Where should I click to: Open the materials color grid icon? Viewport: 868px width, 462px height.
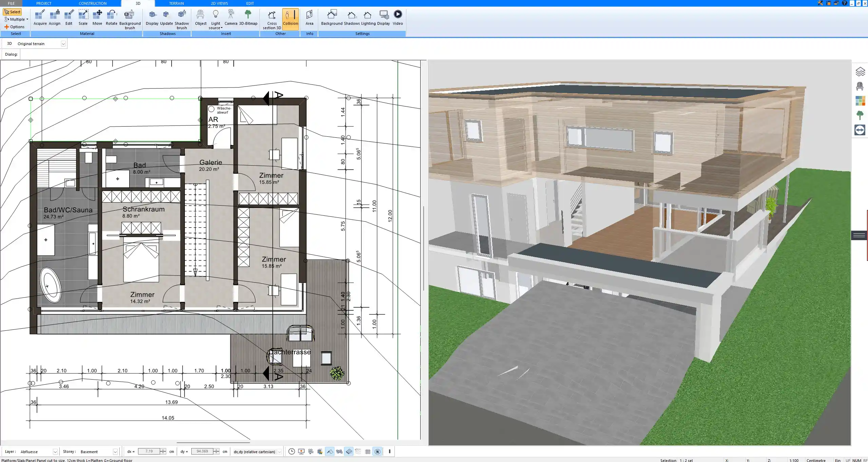(860, 101)
